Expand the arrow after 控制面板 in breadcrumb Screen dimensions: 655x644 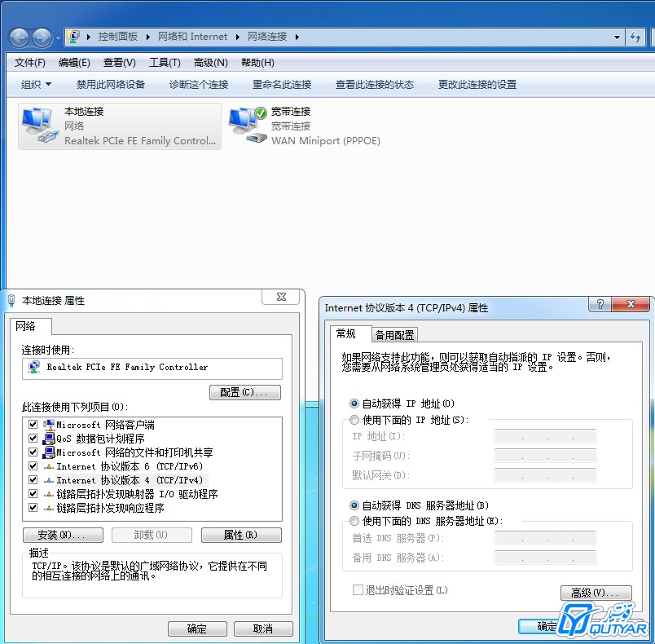coord(148,37)
